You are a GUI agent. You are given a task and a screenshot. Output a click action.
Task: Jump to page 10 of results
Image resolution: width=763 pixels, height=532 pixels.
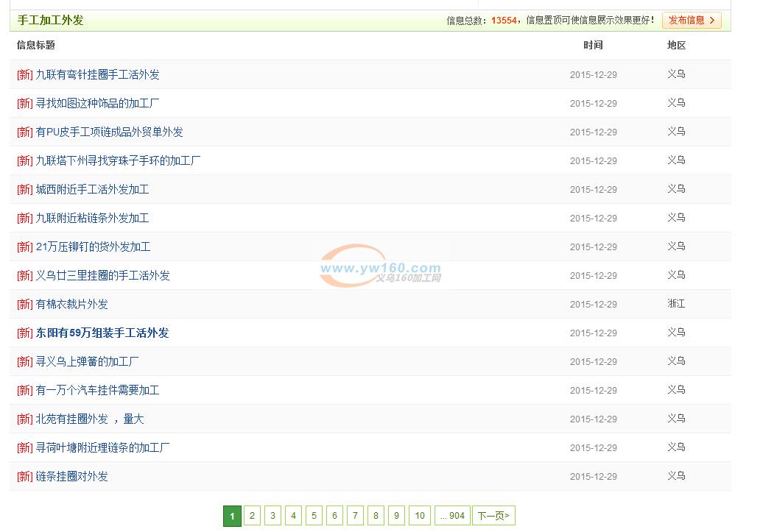pos(420,516)
